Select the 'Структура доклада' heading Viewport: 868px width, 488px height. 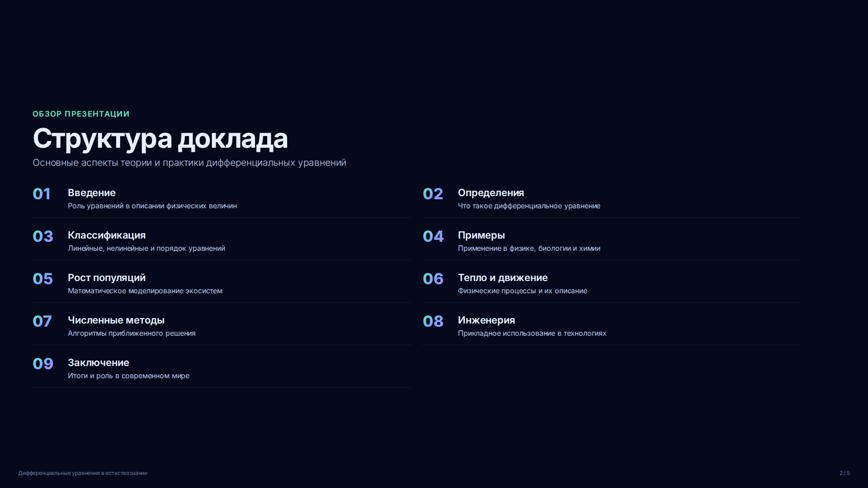(x=160, y=138)
